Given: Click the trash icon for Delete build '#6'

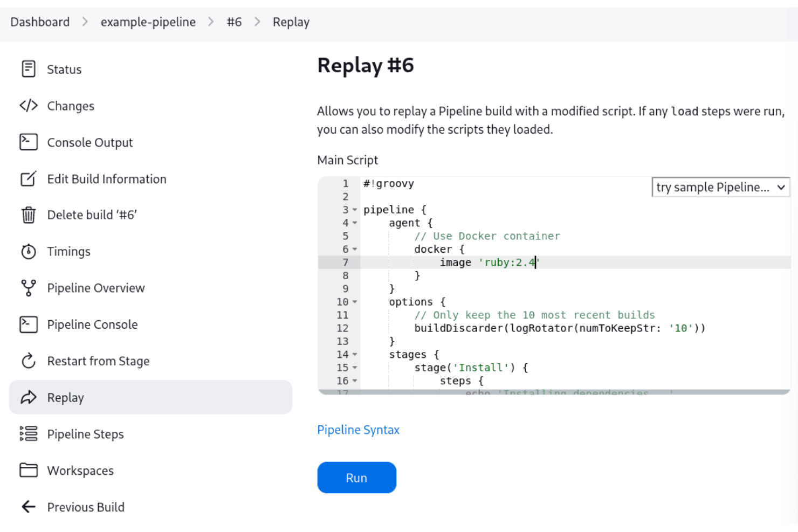Looking at the screenshot, I should 29,215.
